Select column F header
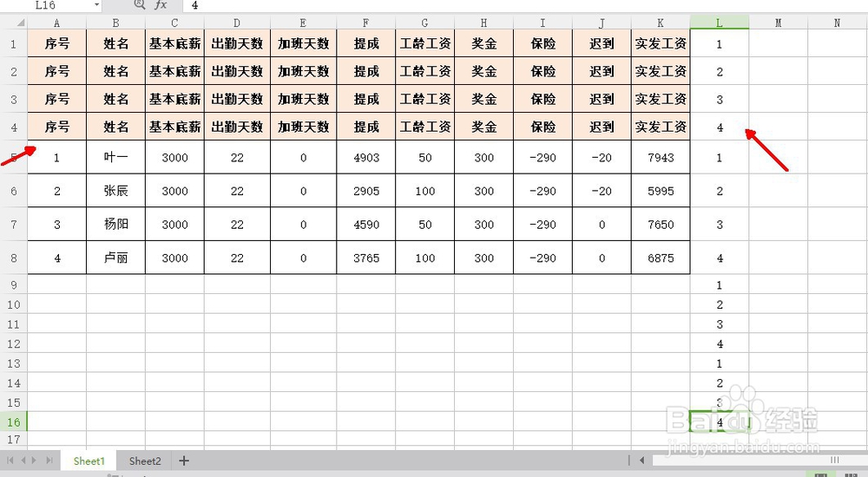 [x=366, y=23]
